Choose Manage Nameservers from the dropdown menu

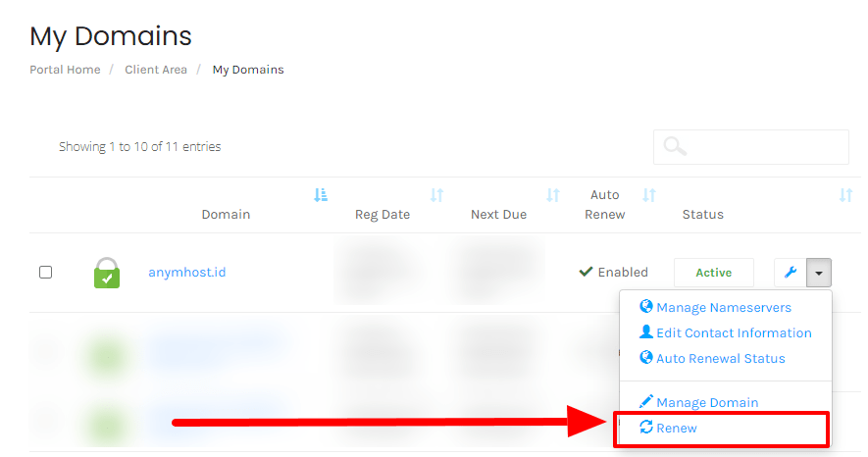click(724, 307)
